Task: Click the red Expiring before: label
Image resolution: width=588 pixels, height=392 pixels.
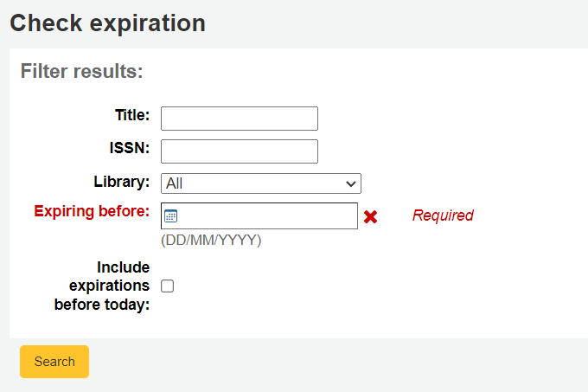Action: coord(92,211)
